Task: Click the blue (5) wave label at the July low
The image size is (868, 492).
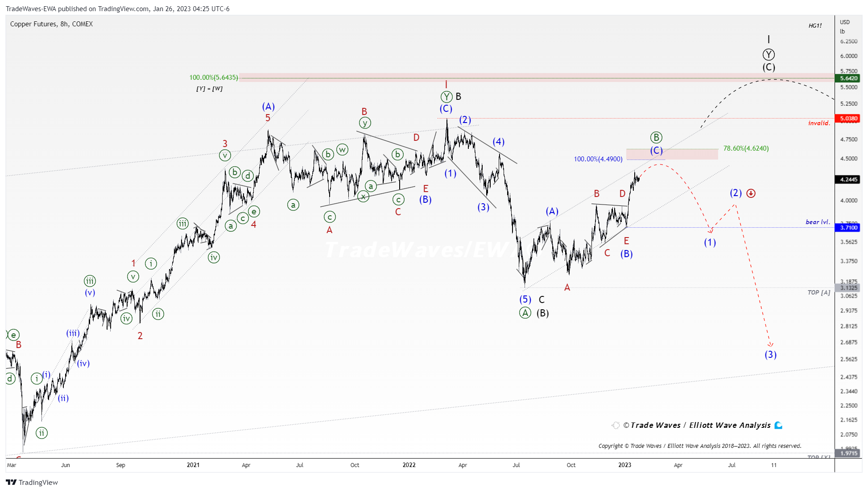Action: pyautogui.click(x=525, y=299)
